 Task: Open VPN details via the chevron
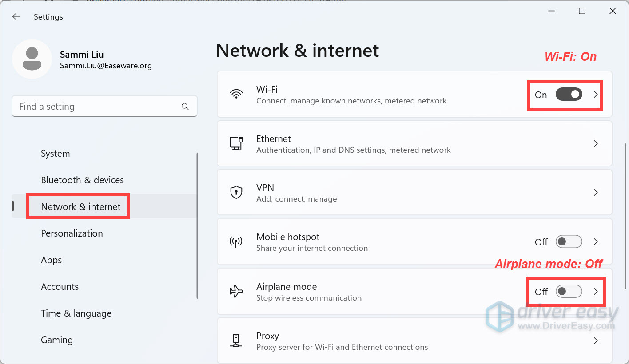click(x=596, y=193)
